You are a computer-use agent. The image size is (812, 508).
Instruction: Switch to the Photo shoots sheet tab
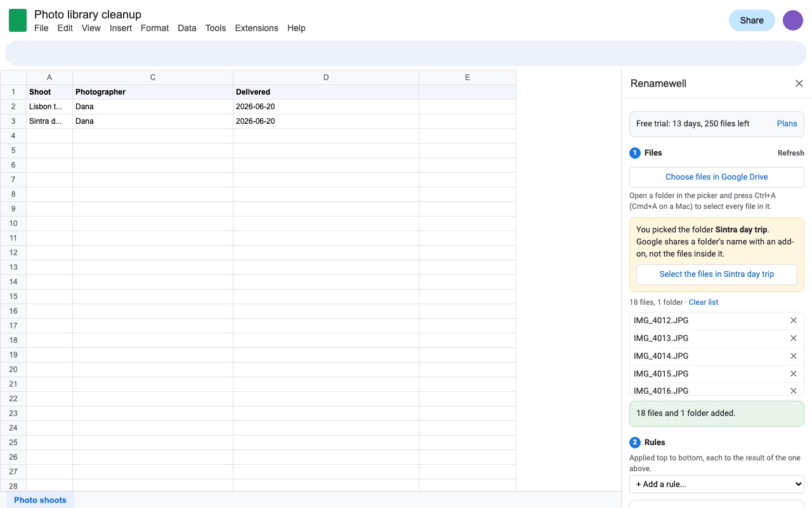pos(40,500)
